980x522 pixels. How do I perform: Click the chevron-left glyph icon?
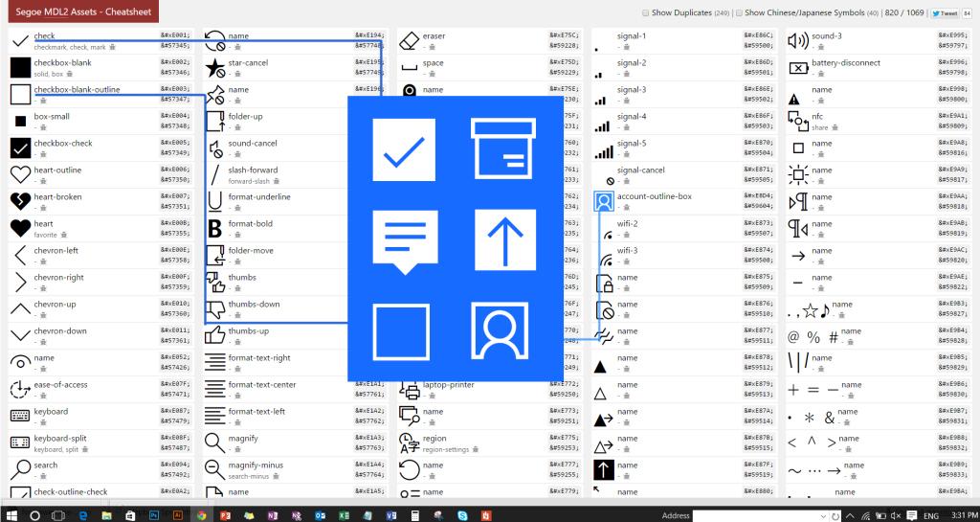coord(20,255)
